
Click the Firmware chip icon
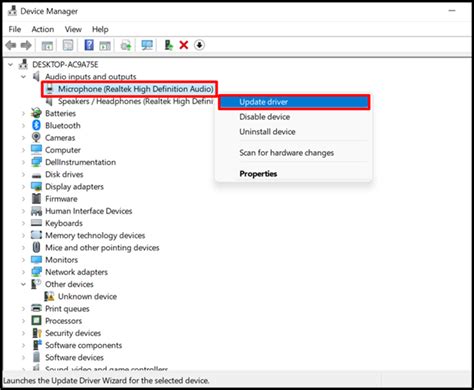(36, 199)
